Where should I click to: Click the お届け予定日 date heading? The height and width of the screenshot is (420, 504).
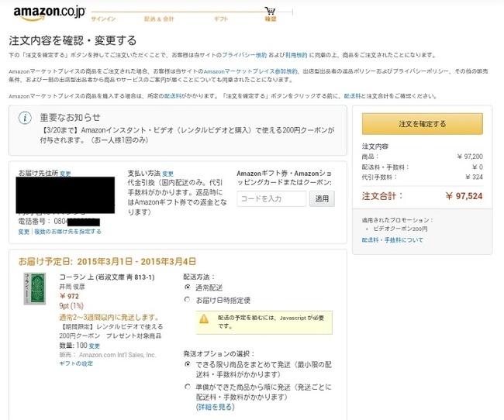click(x=107, y=261)
